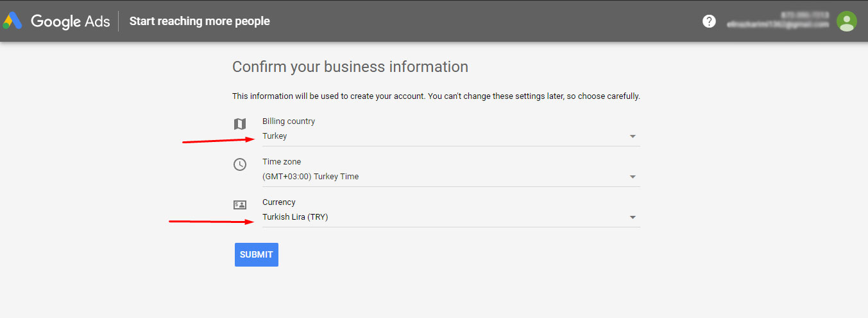Expand the Currency dropdown arrow
This screenshot has height=318, width=868.
pyautogui.click(x=633, y=217)
